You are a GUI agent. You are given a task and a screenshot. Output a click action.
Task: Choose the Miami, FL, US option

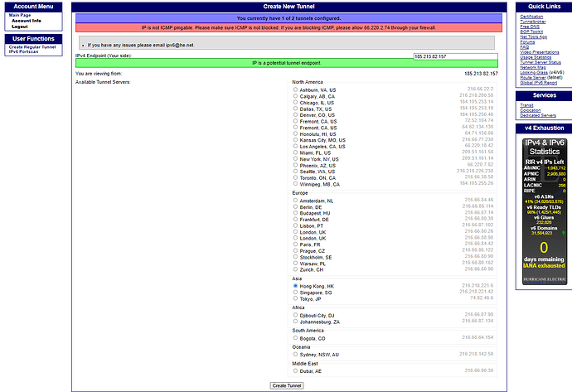[x=295, y=152]
